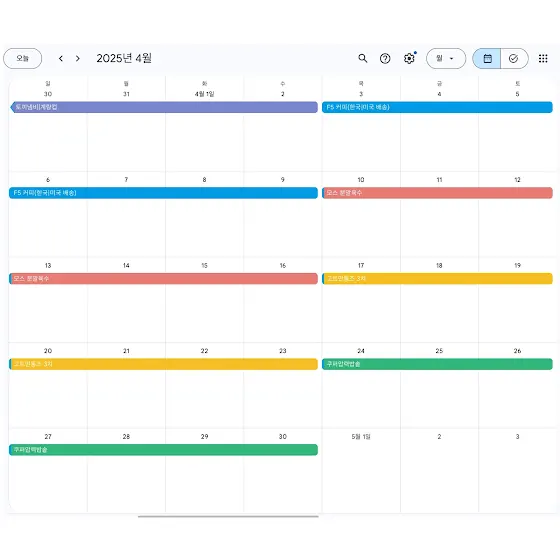
Task: Switch to calendar view icon
Action: tap(487, 58)
